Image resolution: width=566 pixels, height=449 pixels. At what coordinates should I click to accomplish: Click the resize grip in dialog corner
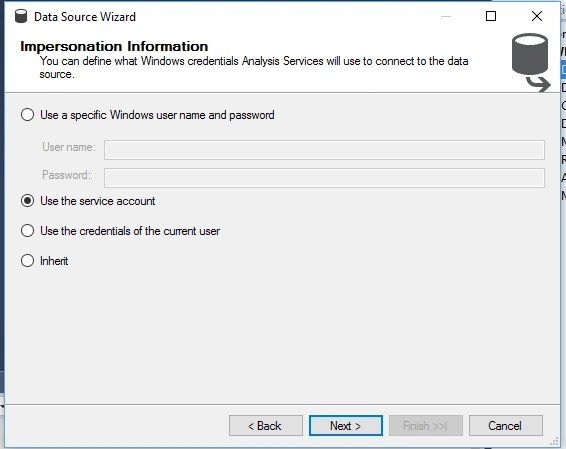(554, 441)
